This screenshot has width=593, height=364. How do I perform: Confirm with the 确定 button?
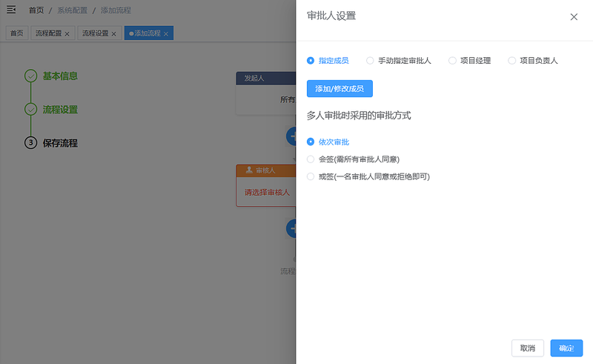566,348
